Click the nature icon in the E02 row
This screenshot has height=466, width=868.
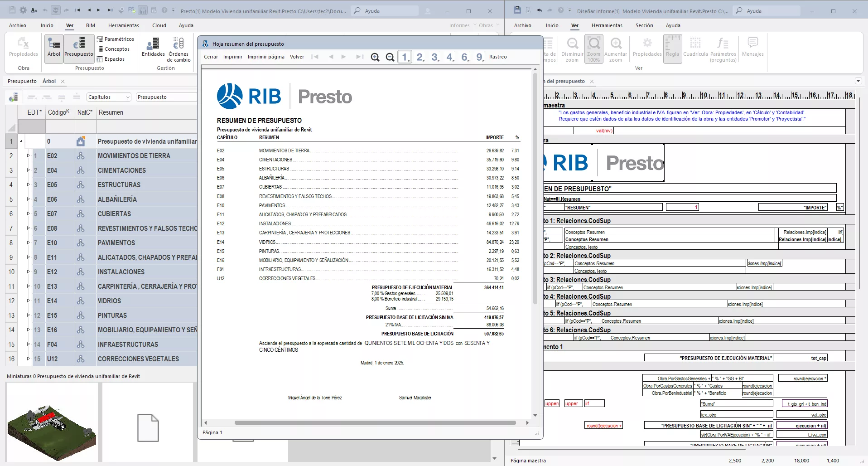(x=81, y=156)
